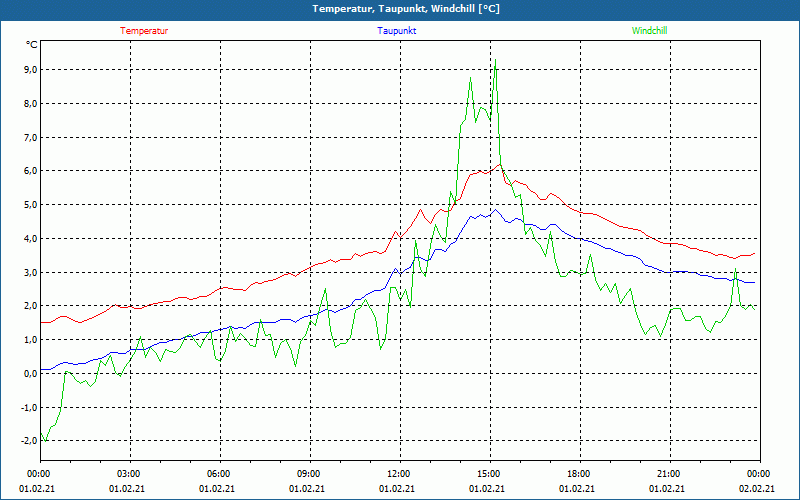Select the 21:00 time axis label
The image size is (800, 500).
[x=668, y=474]
